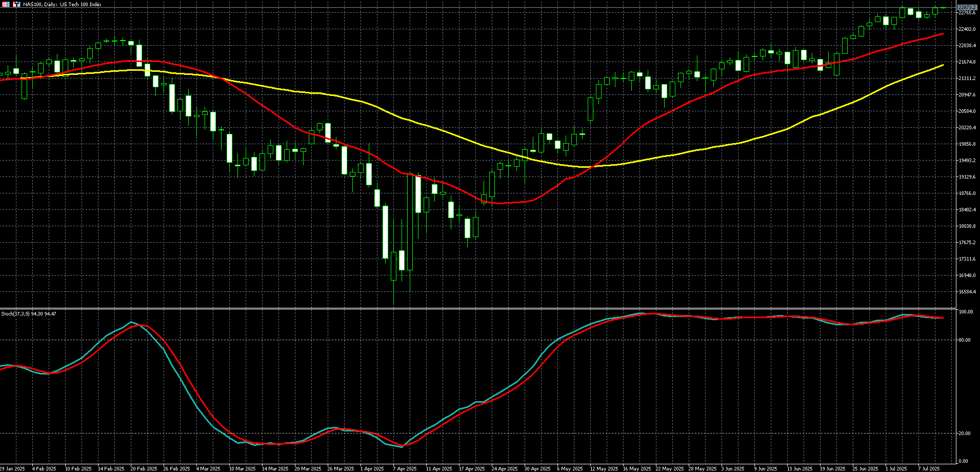Click the stochastic 100.00 scale label
This screenshot has height=472, width=980.
(x=966, y=312)
